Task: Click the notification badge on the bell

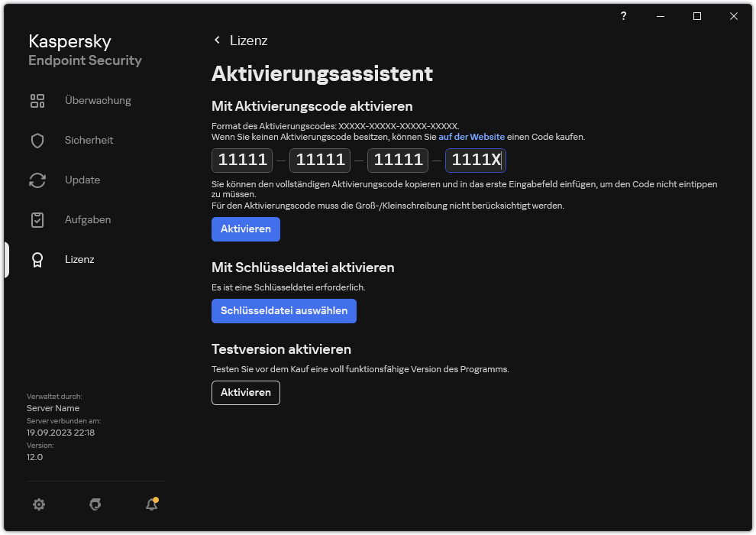Action: 156,499
